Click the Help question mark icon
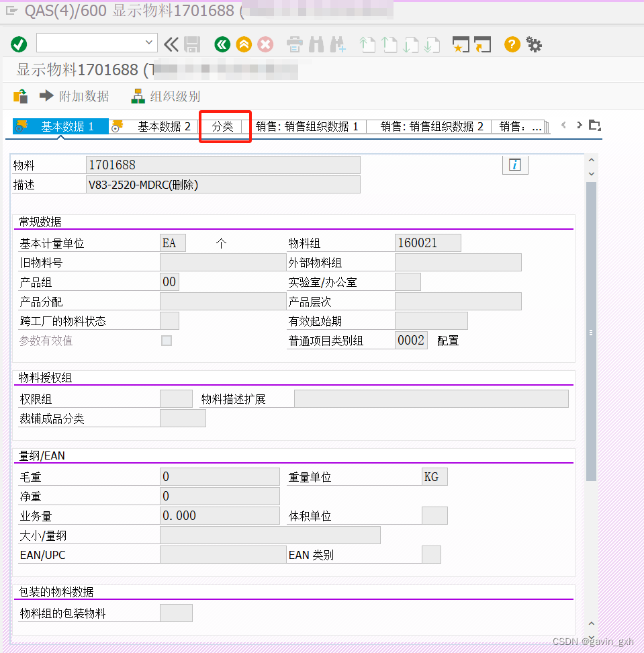Image resolution: width=644 pixels, height=653 pixels. point(512,44)
